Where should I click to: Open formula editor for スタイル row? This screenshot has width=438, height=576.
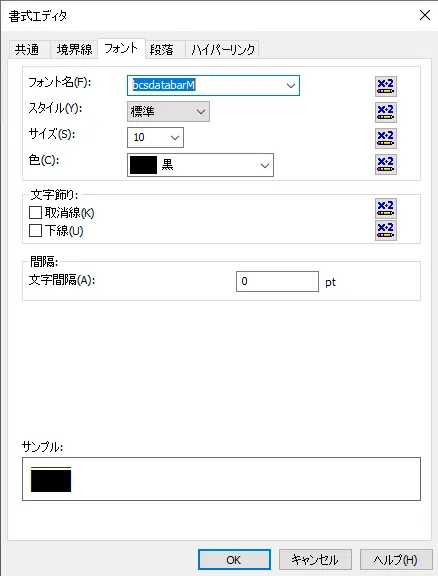(385, 112)
